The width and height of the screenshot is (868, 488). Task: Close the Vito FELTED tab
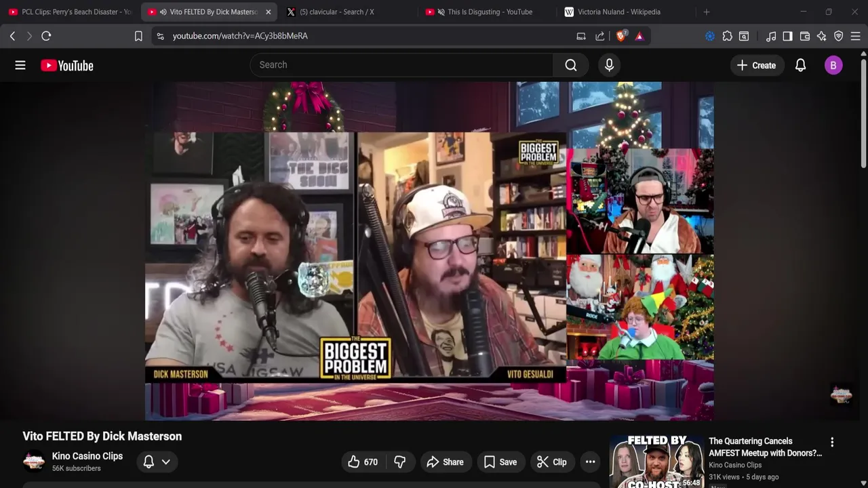268,12
